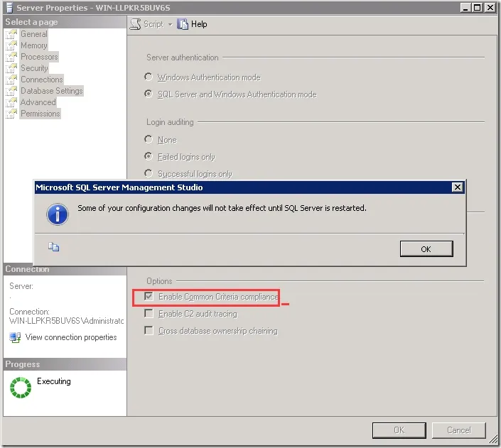Open the Database Settings page
The image size is (501, 448).
(52, 91)
